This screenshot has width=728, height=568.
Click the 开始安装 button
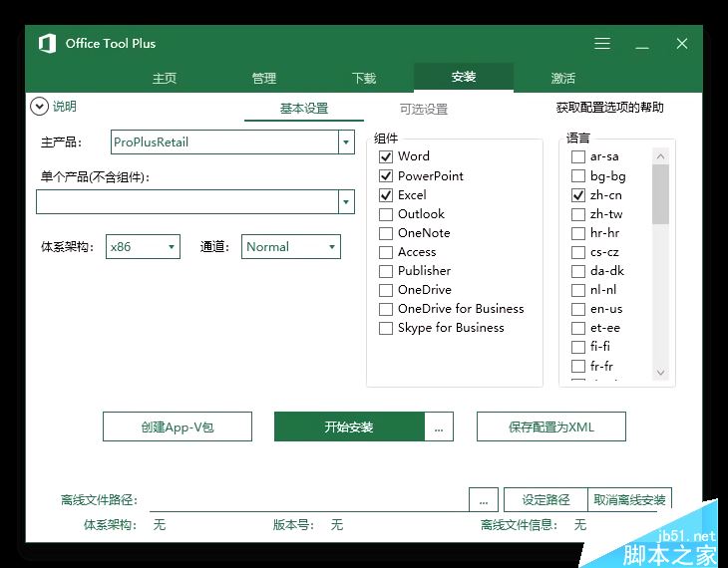click(349, 426)
